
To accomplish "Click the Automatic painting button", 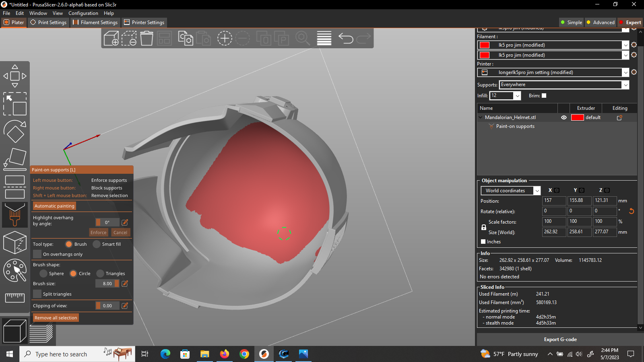I will tap(54, 206).
